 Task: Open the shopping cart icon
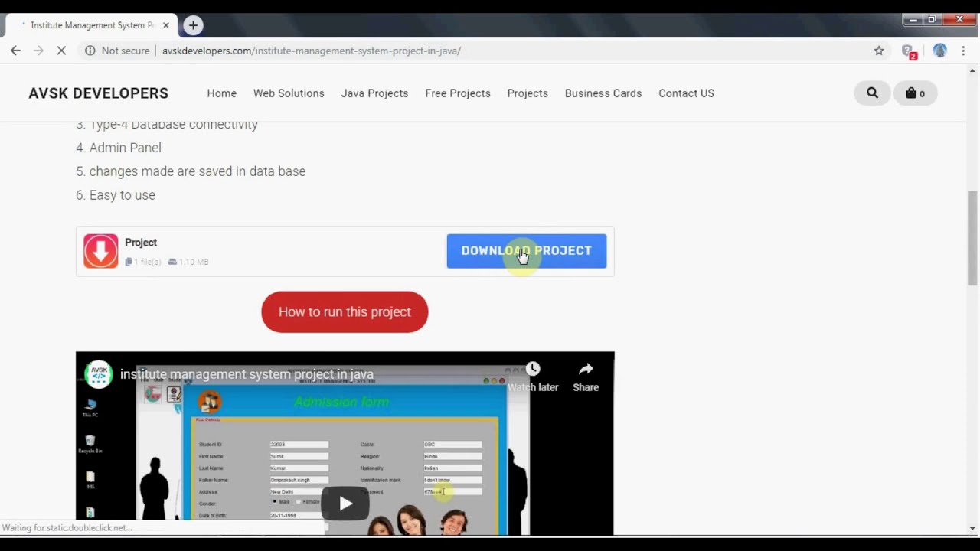point(916,93)
